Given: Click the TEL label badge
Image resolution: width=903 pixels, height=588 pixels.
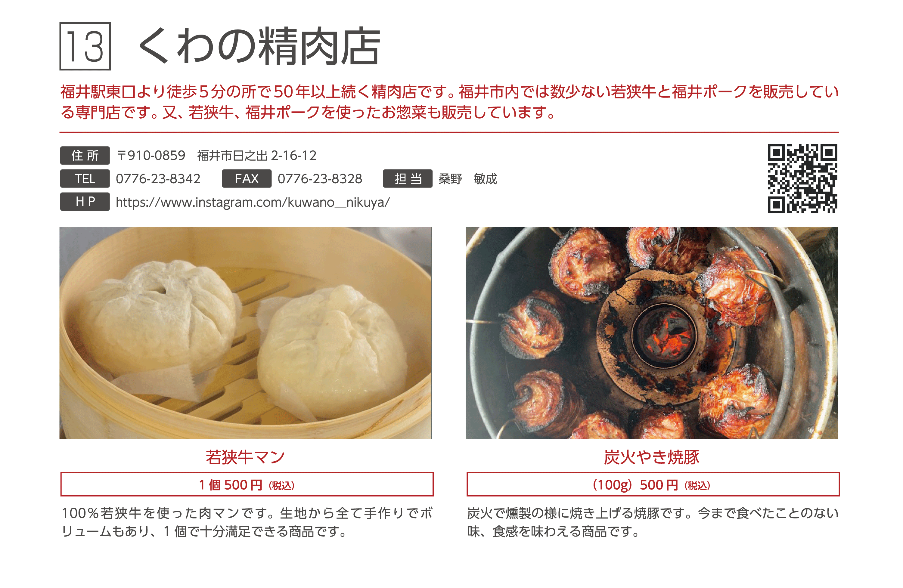Looking at the screenshot, I should pyautogui.click(x=85, y=179).
